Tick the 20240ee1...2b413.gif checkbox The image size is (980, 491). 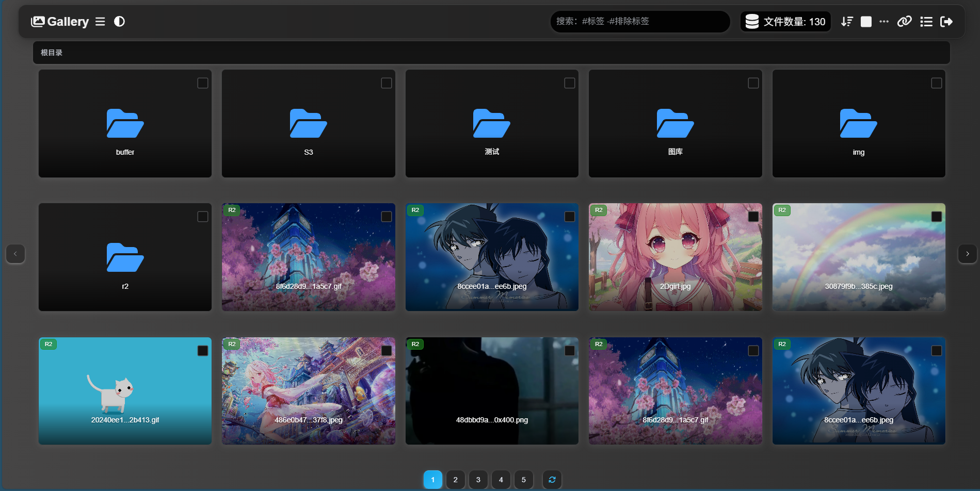point(203,351)
